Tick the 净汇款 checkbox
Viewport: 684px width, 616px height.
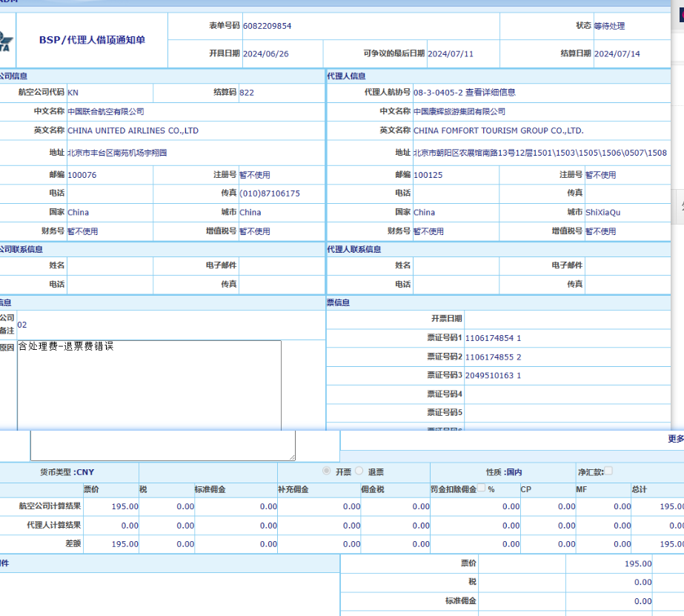608,471
